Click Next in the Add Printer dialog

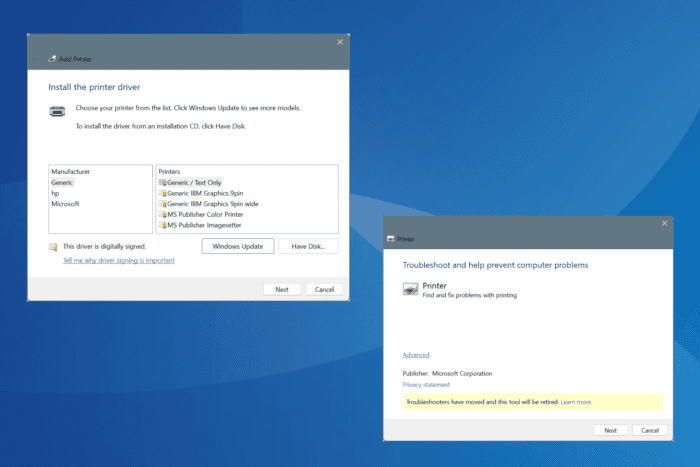tap(282, 290)
